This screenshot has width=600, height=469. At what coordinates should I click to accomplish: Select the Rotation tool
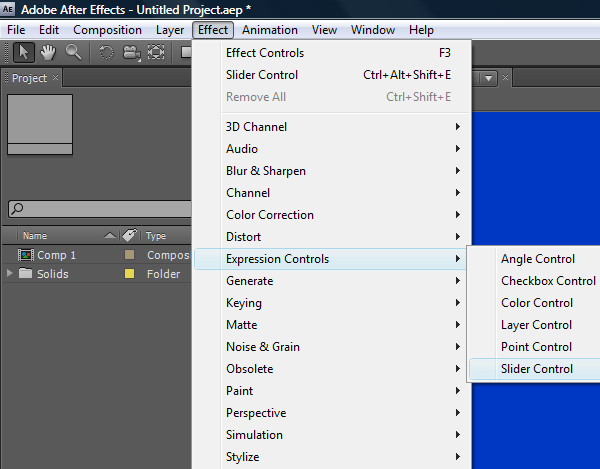tap(106, 52)
